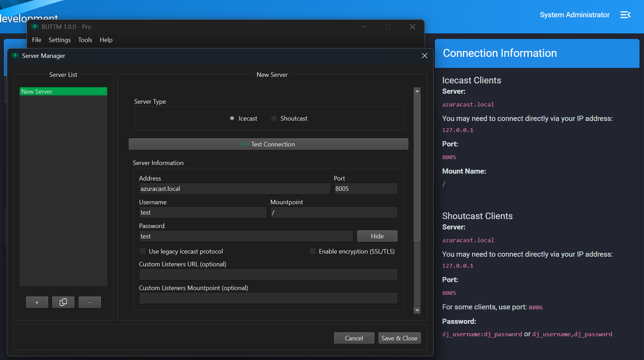Click the Custom Listeners Mountpoint field
The width and height of the screenshot is (644, 360).
pyautogui.click(x=268, y=298)
